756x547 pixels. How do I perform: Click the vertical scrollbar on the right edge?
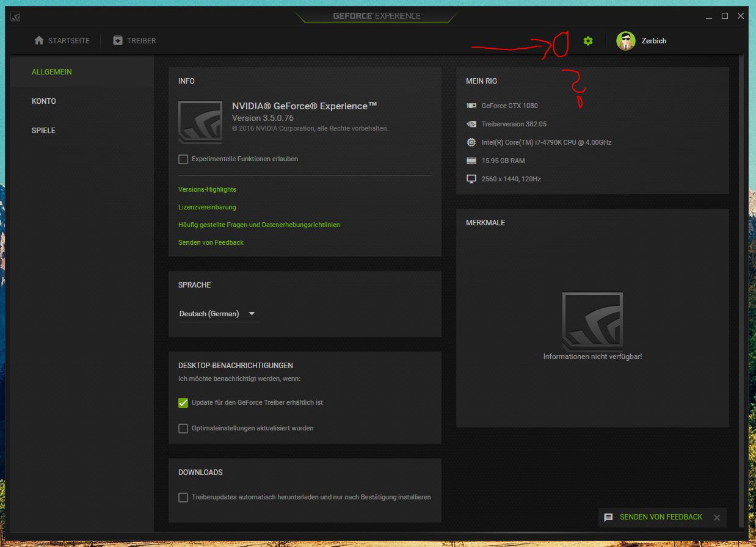(x=742, y=290)
